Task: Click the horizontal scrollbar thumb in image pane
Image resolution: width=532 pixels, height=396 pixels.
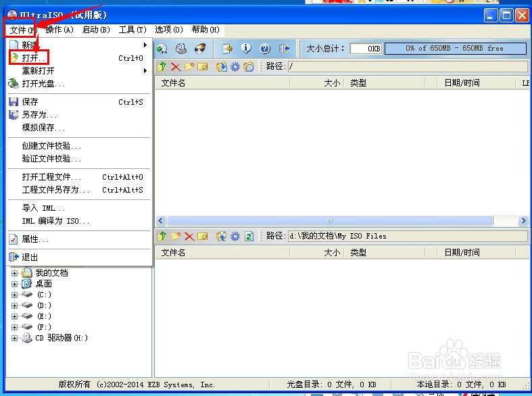Action: tap(330, 221)
